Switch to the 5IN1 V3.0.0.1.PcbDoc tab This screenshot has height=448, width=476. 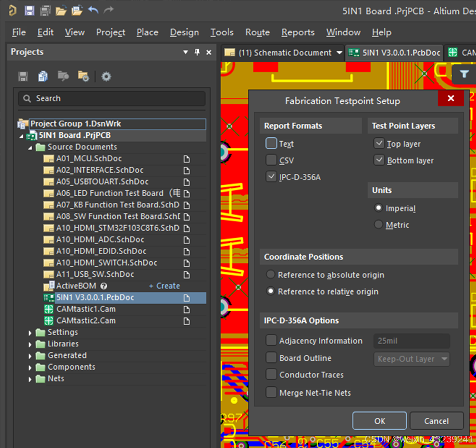click(394, 53)
